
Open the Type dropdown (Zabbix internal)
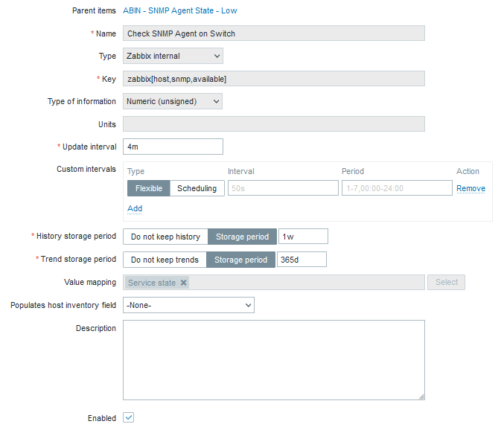point(173,56)
